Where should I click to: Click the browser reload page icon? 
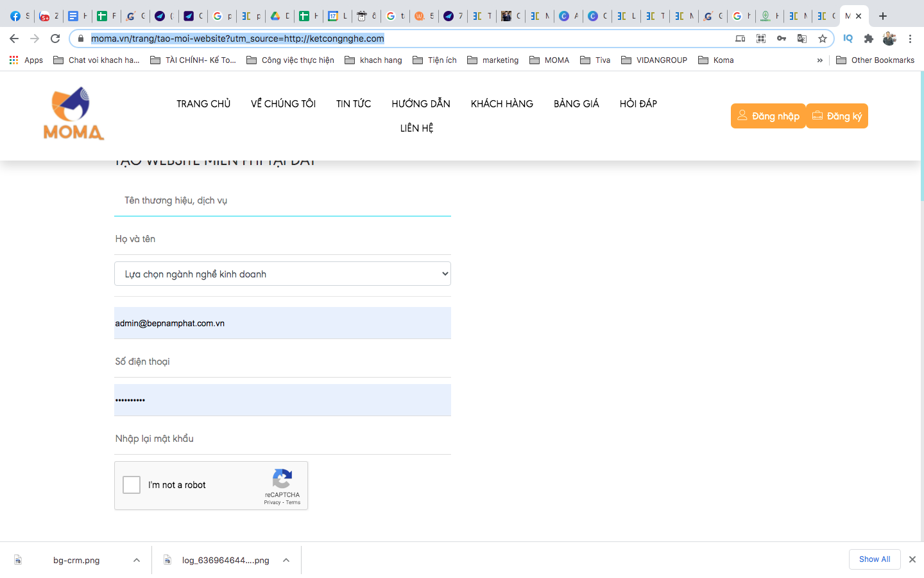pos(55,39)
